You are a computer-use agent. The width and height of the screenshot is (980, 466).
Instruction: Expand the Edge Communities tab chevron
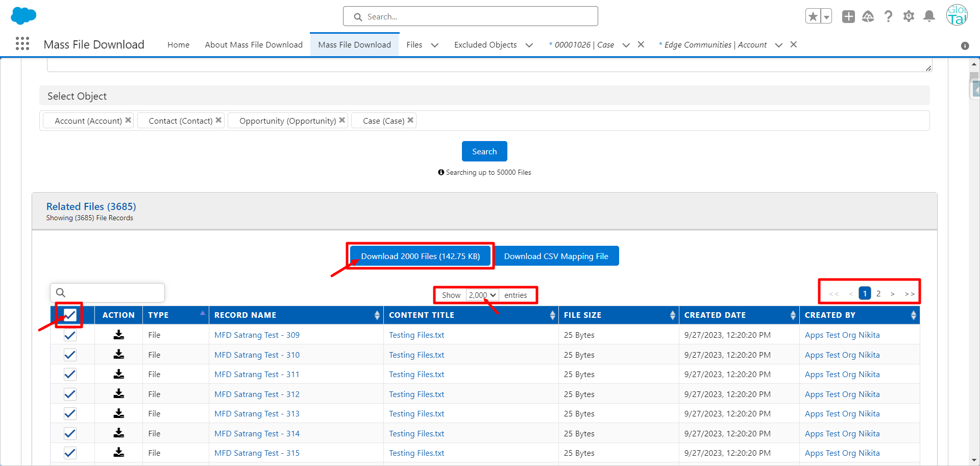(x=779, y=45)
